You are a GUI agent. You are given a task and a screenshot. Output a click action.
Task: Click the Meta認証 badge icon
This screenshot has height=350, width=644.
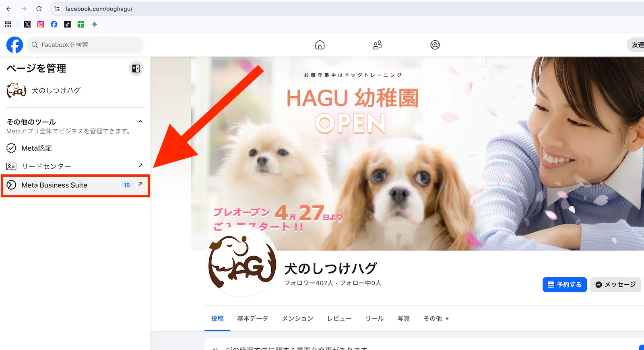point(11,148)
